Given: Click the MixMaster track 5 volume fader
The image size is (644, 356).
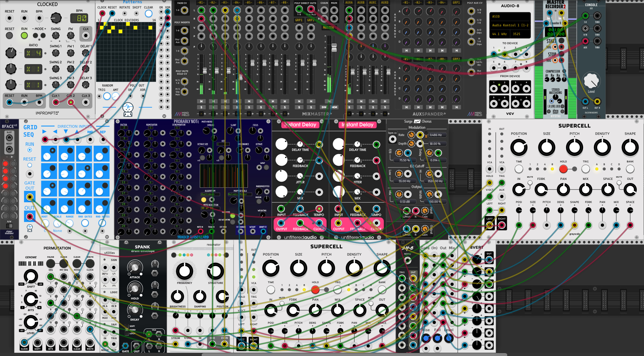Looking at the screenshot, I should tap(252, 63).
